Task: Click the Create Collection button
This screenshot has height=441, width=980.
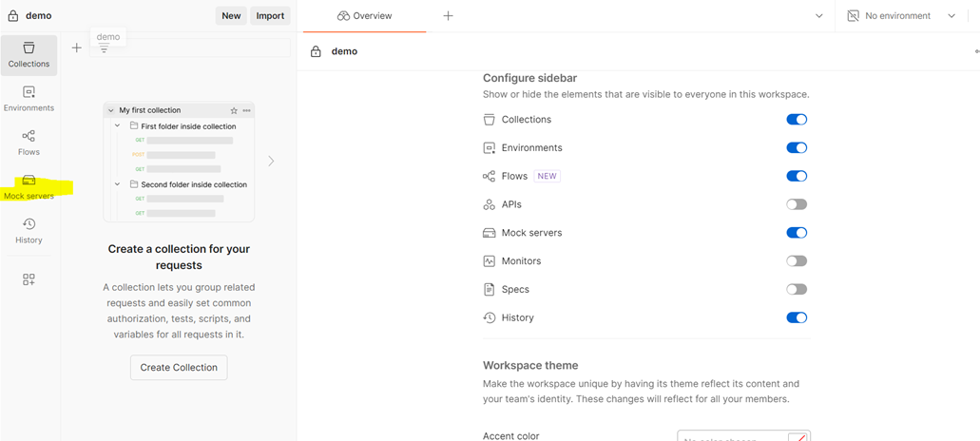Action: click(179, 368)
